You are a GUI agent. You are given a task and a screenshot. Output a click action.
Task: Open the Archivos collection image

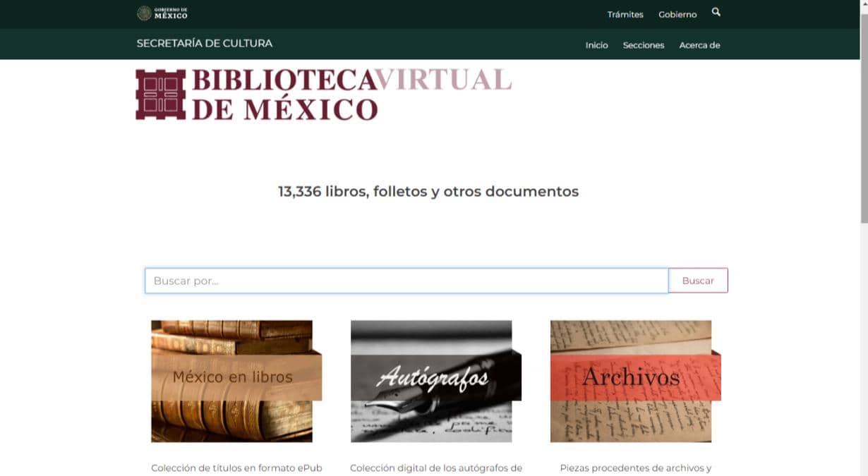coord(636,382)
